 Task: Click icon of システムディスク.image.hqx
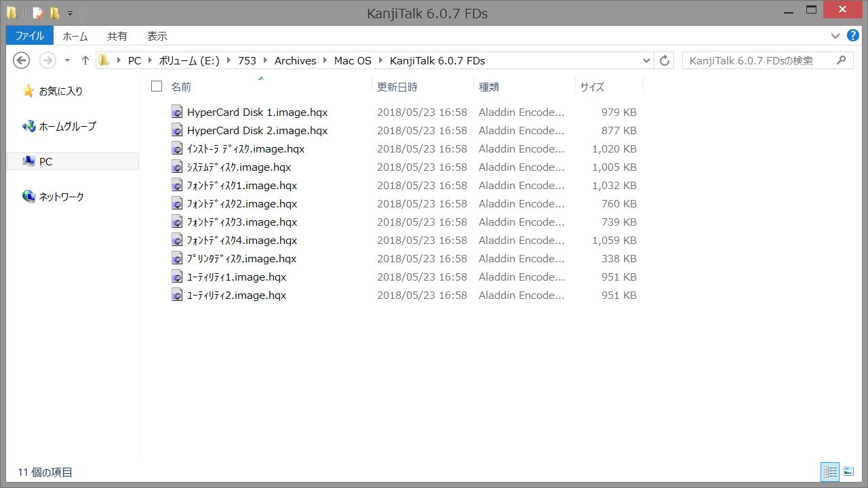[177, 167]
